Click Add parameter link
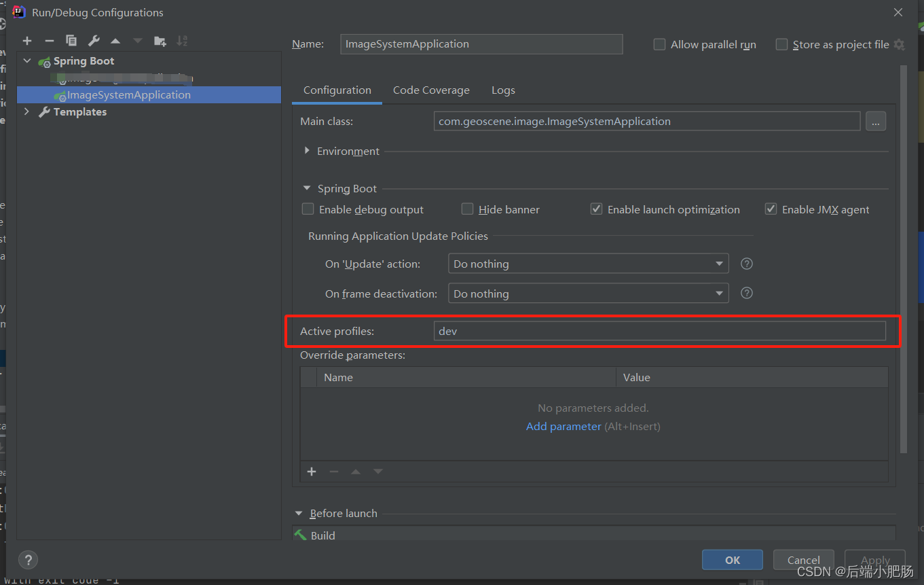This screenshot has height=585, width=924. [563, 427]
